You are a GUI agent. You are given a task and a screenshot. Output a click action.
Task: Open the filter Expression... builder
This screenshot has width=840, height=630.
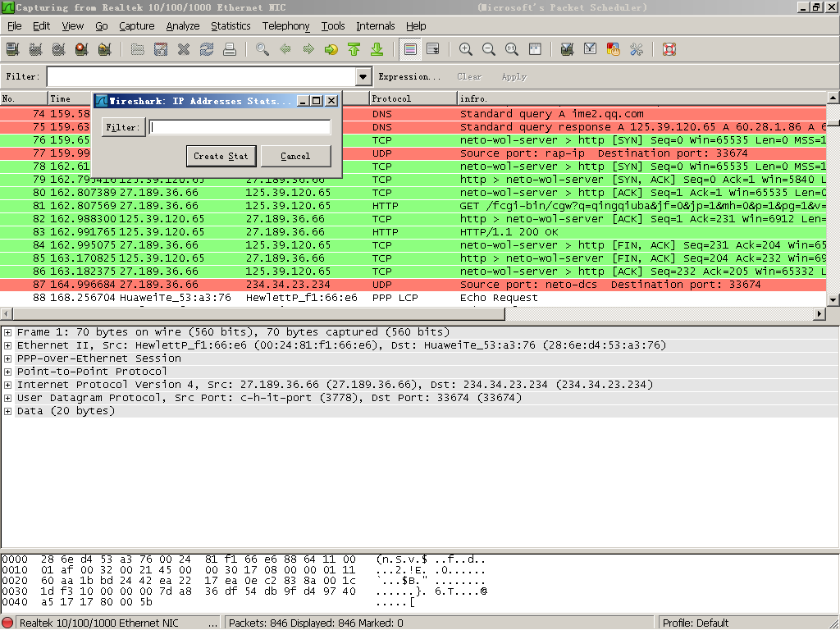(x=409, y=76)
